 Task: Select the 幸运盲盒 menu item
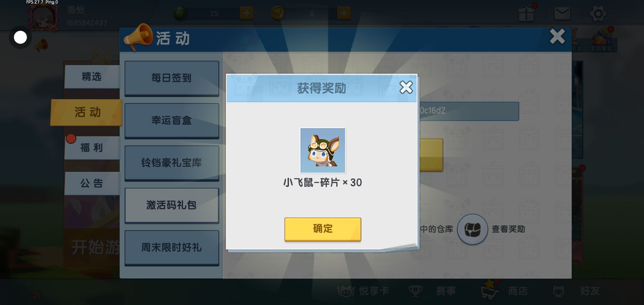[172, 121]
